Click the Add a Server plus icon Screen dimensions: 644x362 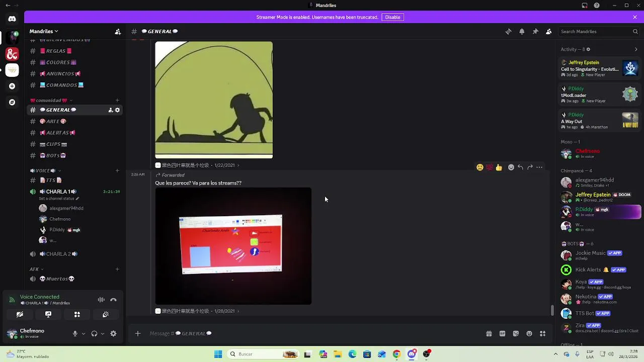pyautogui.click(x=12, y=86)
